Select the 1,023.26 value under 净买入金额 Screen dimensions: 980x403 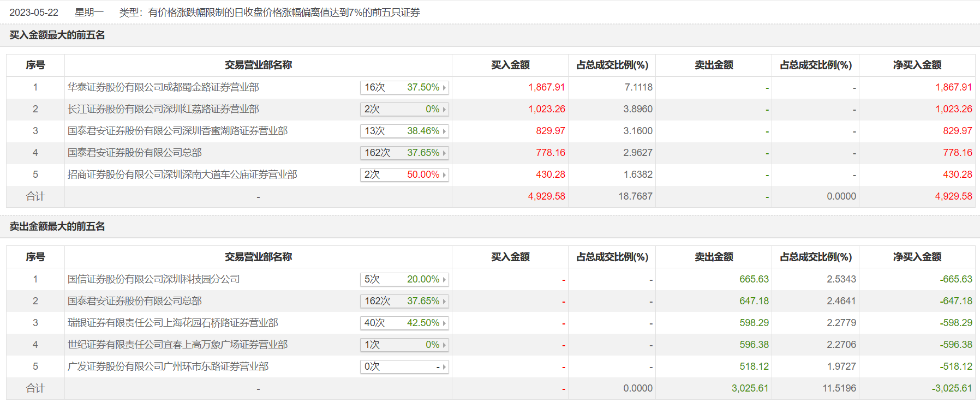[x=954, y=109]
